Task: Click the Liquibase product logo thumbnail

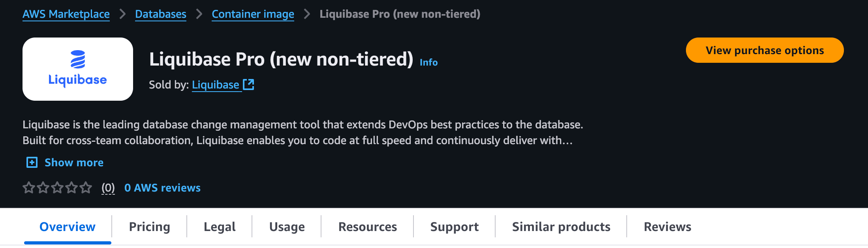Action: (x=77, y=69)
